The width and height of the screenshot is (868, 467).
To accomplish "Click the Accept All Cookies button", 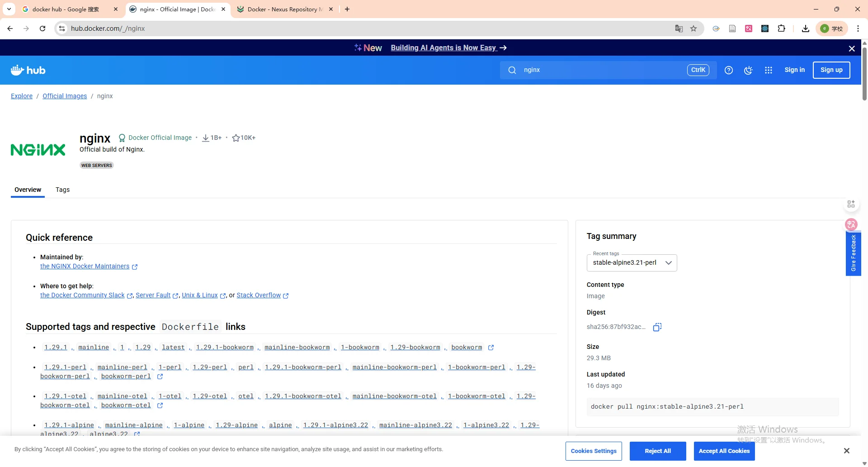I will tap(724, 451).
